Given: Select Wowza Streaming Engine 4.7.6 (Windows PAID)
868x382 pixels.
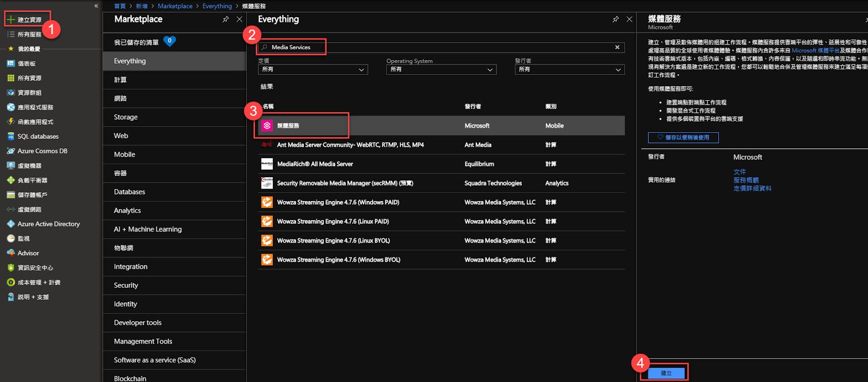Looking at the screenshot, I should [x=441, y=202].
